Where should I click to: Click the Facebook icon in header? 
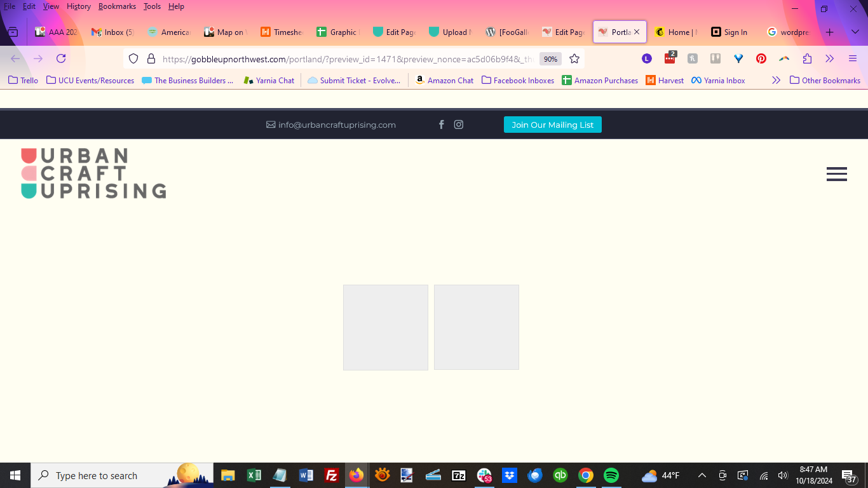(x=442, y=125)
